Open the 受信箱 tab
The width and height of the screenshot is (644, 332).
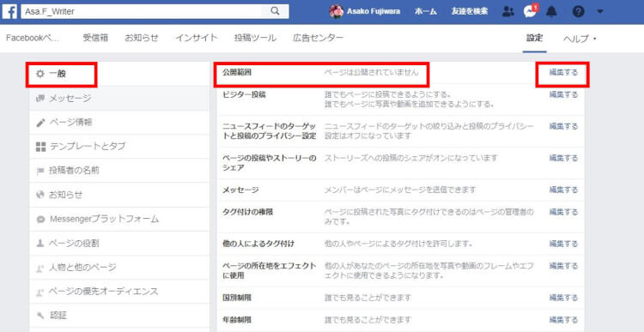click(x=95, y=38)
